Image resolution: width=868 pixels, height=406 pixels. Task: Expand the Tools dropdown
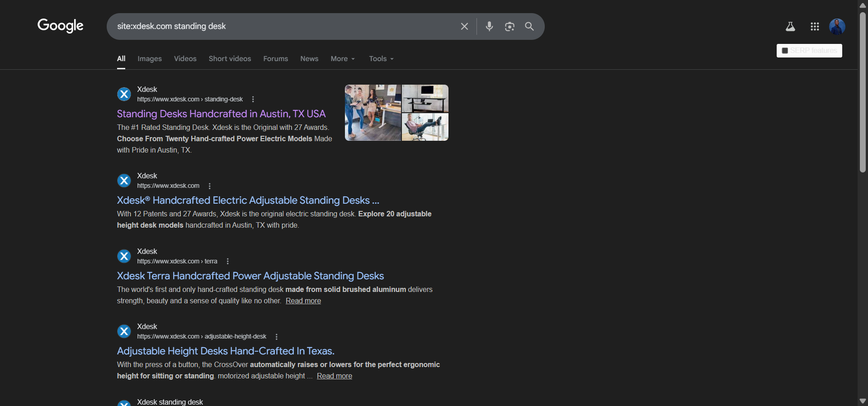[x=381, y=59]
